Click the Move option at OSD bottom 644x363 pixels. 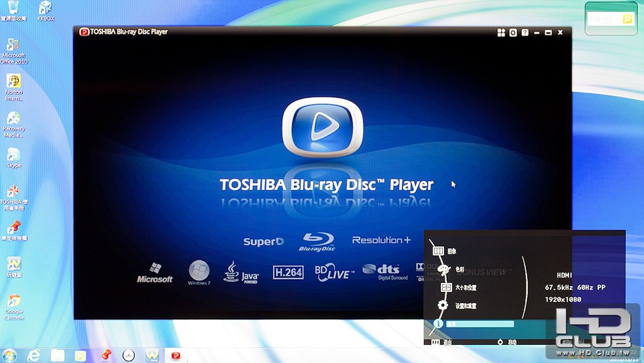point(507,342)
